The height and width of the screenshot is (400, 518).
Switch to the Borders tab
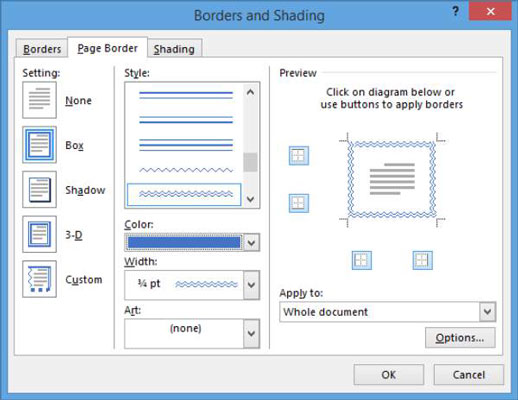(42, 49)
